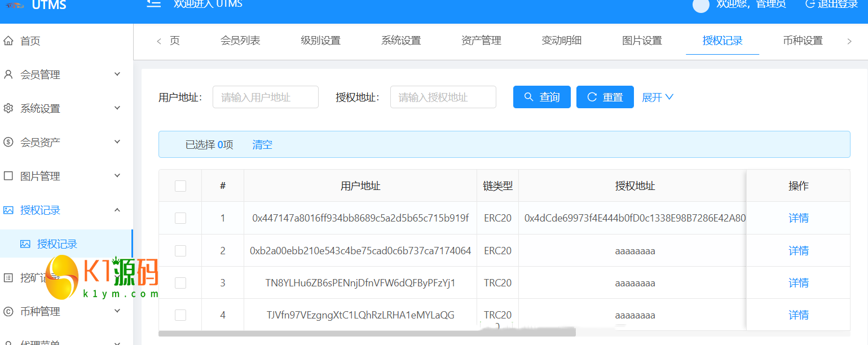This screenshot has height=345, width=868.
Task: Click the table horizontal scrollbar
Action: point(367,334)
